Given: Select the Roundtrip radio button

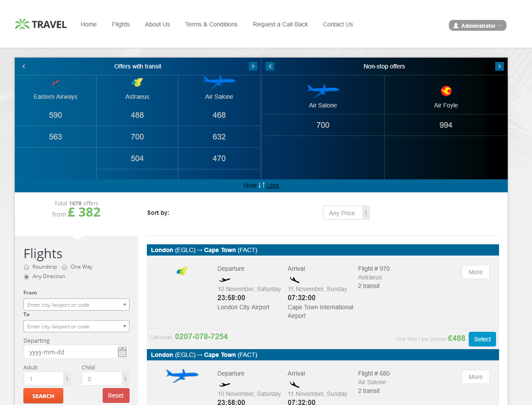Looking at the screenshot, I should (26, 267).
